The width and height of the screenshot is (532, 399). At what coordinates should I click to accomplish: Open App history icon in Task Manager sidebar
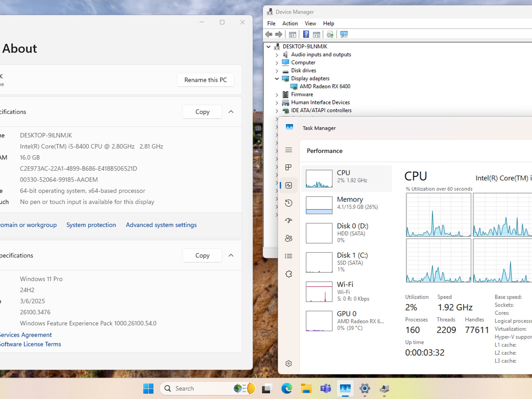(289, 203)
